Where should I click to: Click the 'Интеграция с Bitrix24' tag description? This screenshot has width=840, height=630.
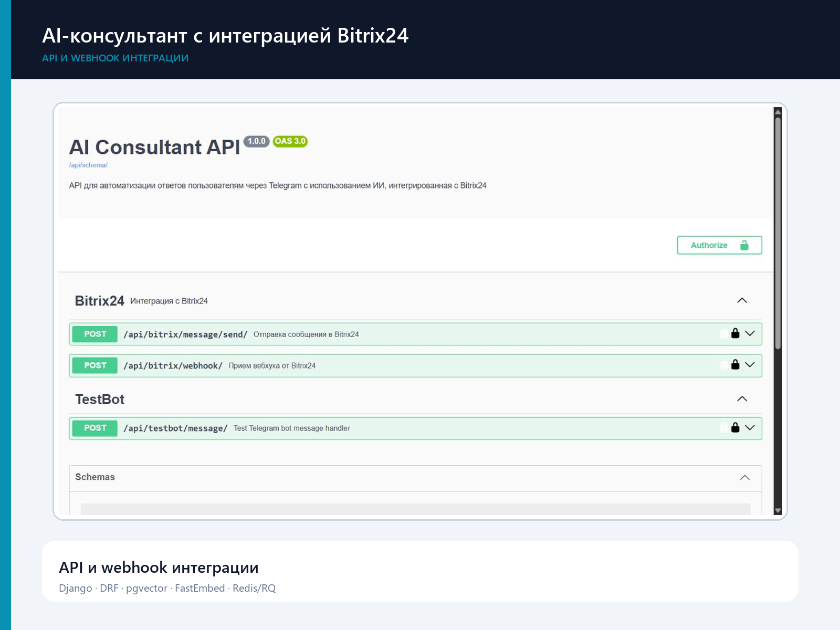click(x=169, y=301)
